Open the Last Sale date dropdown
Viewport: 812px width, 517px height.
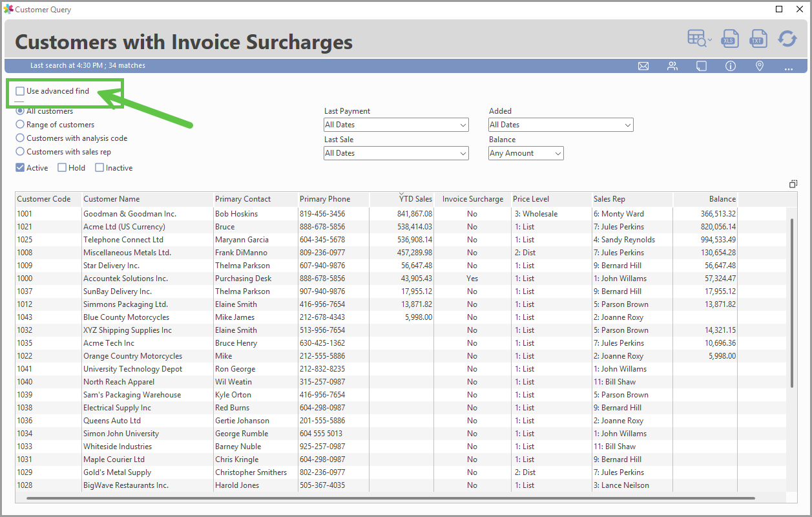point(396,153)
